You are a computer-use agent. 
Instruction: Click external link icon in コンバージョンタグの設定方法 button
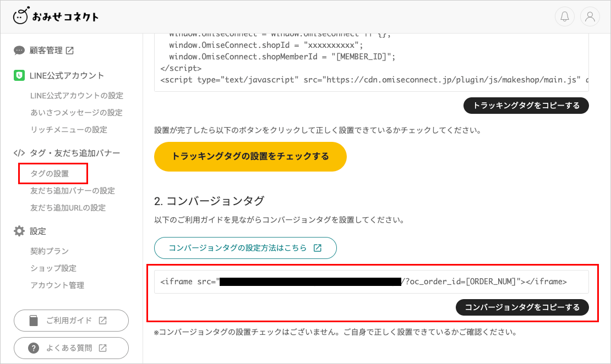click(318, 248)
